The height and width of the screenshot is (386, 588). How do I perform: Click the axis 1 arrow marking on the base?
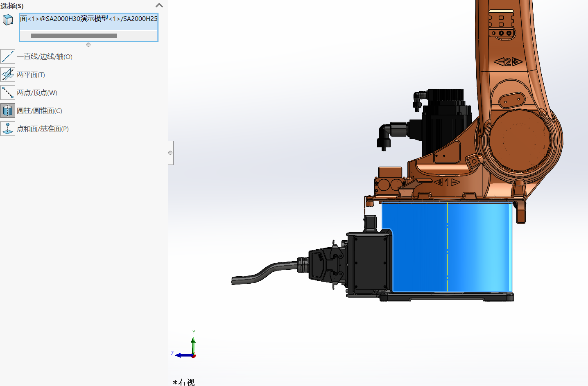pos(447,182)
